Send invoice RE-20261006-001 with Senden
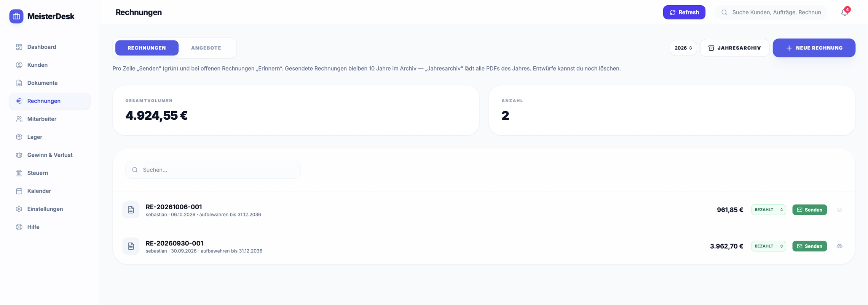This screenshot has width=868, height=305. tap(810, 210)
